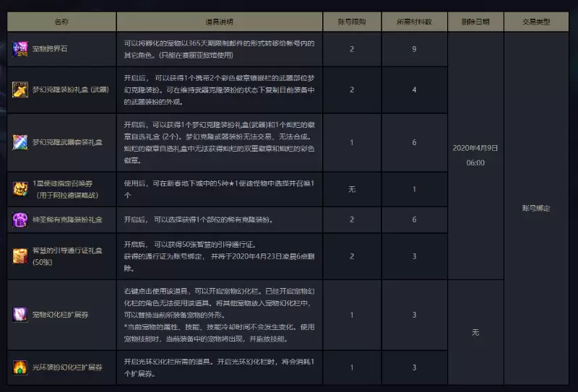Screen dimensions: 578x392
Task: Click the purchase limit 1 for 梦幻克隆武器套装礼盒
Action: [352, 142]
